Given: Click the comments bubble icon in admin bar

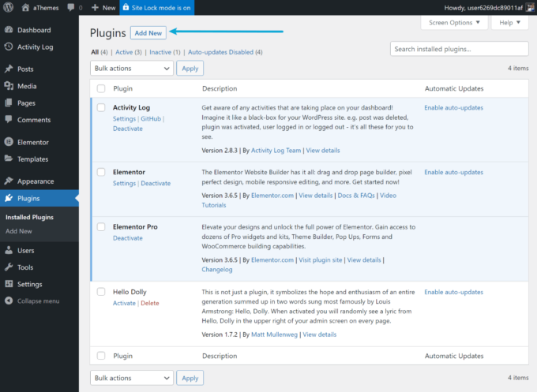Looking at the screenshot, I should click(71, 8).
